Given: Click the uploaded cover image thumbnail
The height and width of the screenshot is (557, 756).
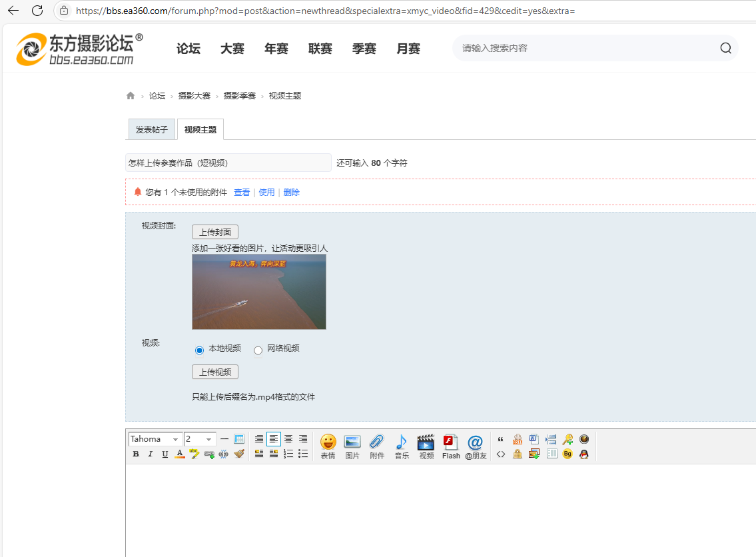Looking at the screenshot, I should pos(259,292).
